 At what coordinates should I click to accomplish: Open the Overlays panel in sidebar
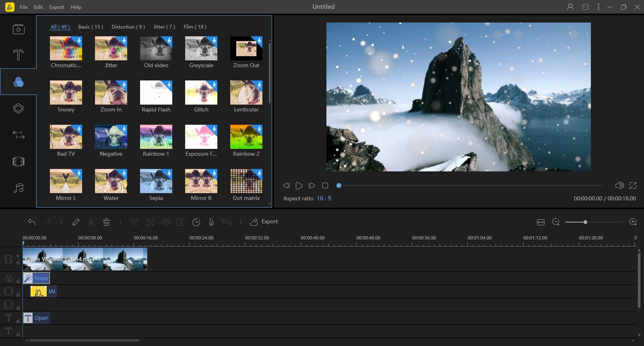point(18,109)
